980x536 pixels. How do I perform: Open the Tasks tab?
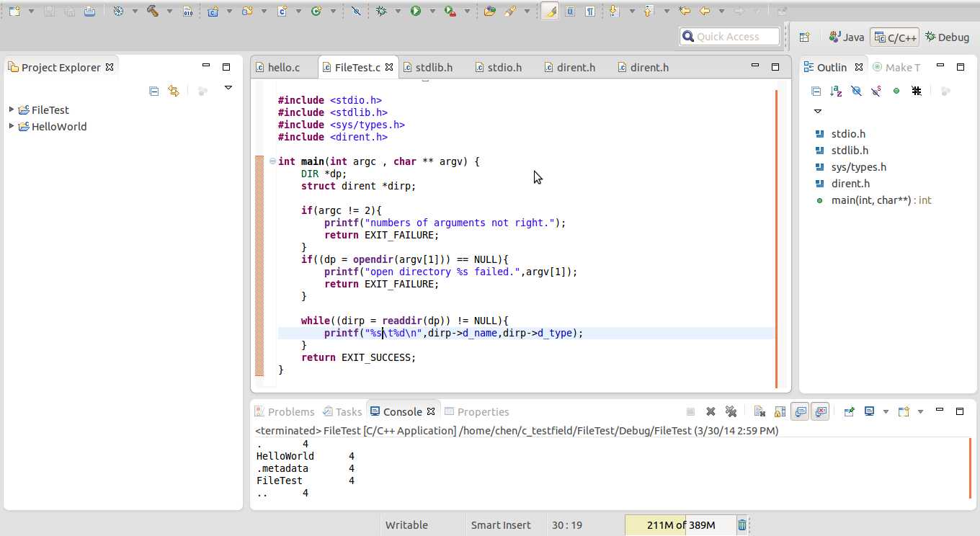tap(342, 411)
